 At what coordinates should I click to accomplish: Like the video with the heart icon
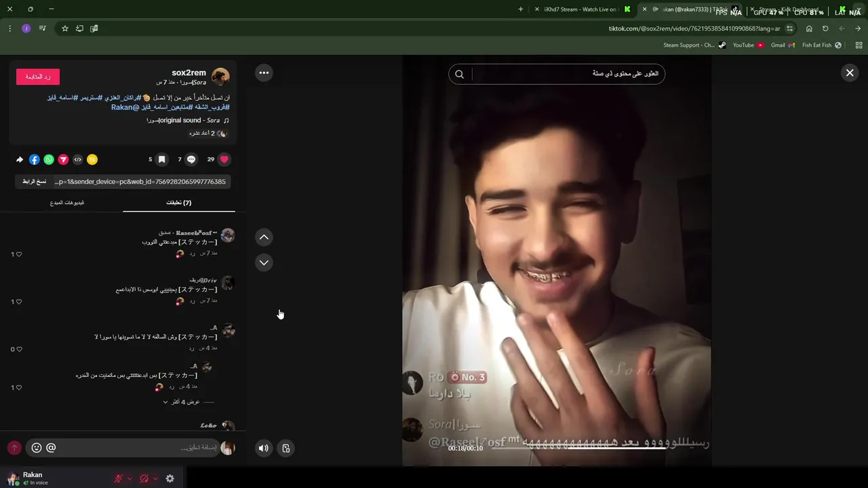pyautogui.click(x=224, y=159)
